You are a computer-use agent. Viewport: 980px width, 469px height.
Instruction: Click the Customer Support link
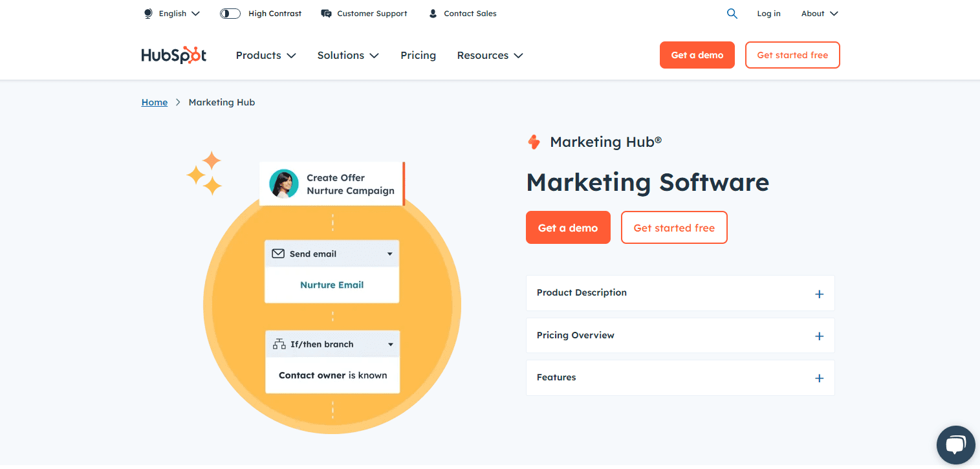[x=372, y=14]
